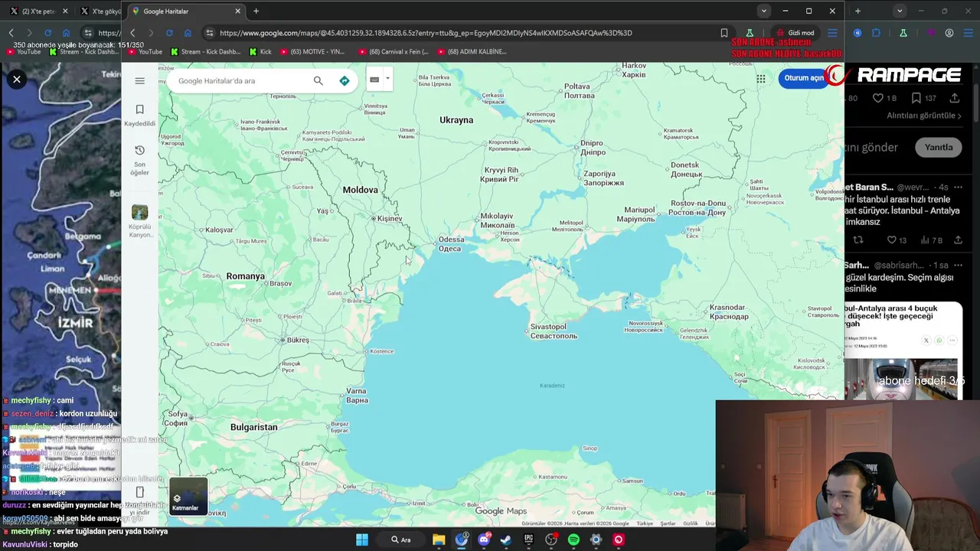Open the YouTube bookmark in front window
The width and height of the screenshot is (980, 551).
coord(144,51)
